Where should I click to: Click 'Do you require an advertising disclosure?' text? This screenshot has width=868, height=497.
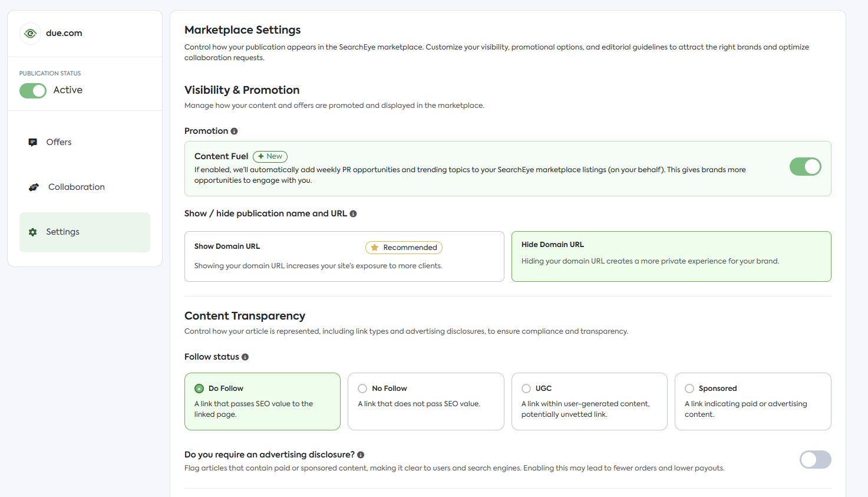[x=269, y=455]
